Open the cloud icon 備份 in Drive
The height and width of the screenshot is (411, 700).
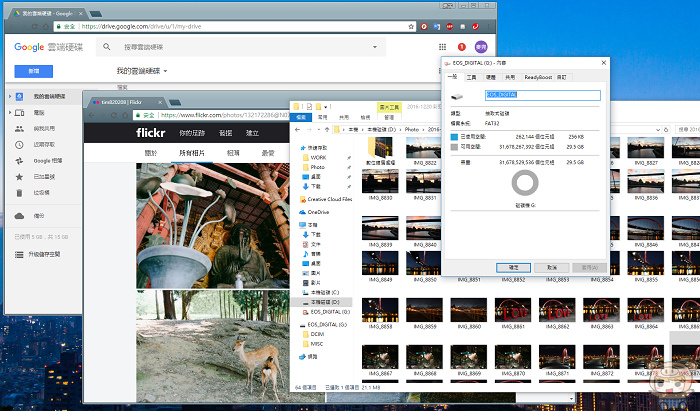(19, 216)
